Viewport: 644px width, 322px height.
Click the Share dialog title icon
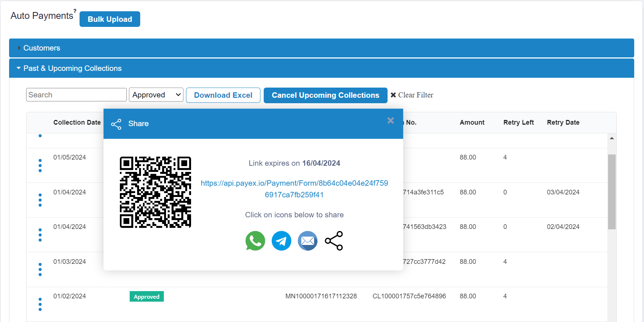[116, 124]
